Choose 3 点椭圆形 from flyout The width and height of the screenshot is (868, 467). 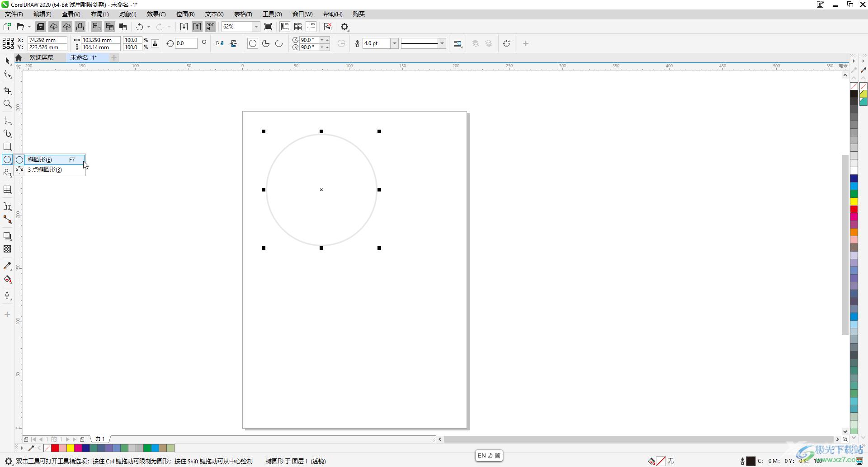[x=50, y=170]
